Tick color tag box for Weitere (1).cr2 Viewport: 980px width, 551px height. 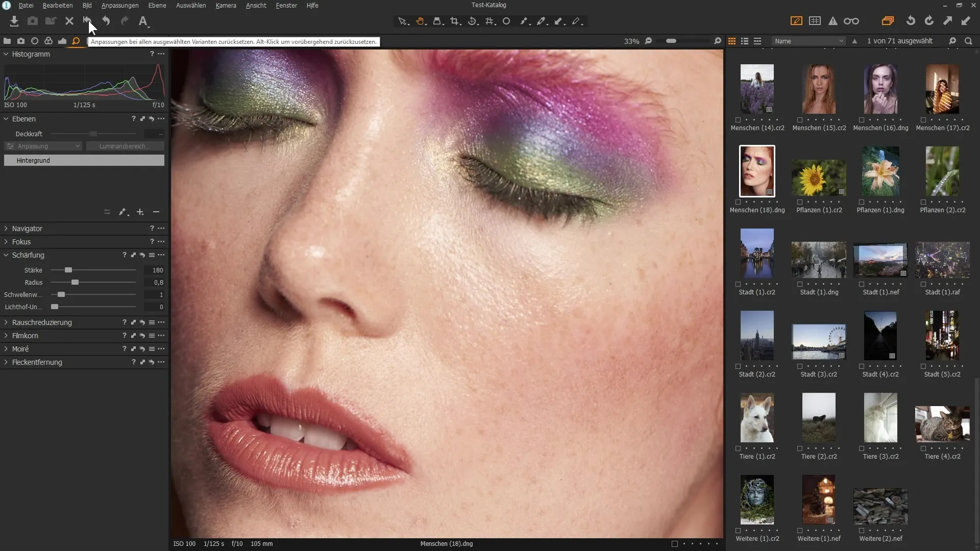(738, 531)
